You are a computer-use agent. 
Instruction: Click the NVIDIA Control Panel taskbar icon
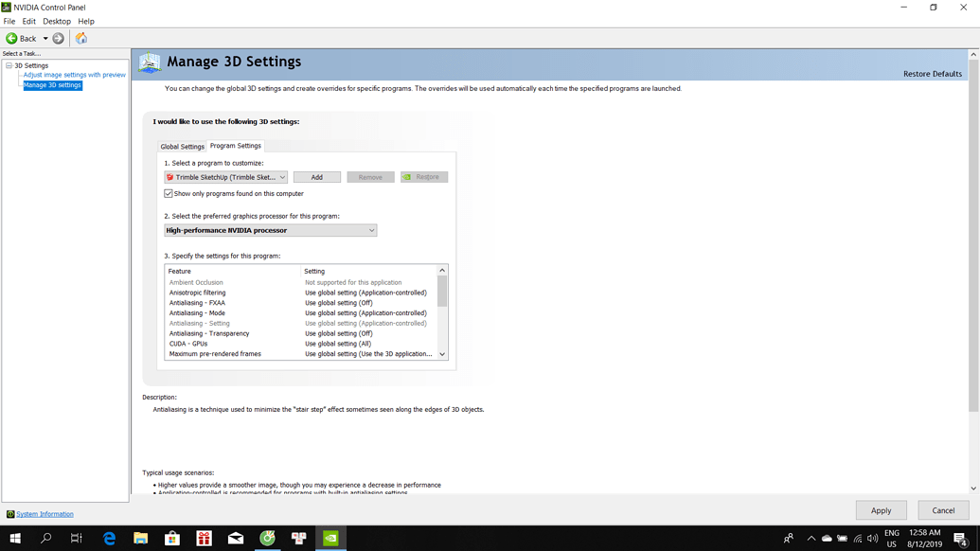(x=330, y=540)
